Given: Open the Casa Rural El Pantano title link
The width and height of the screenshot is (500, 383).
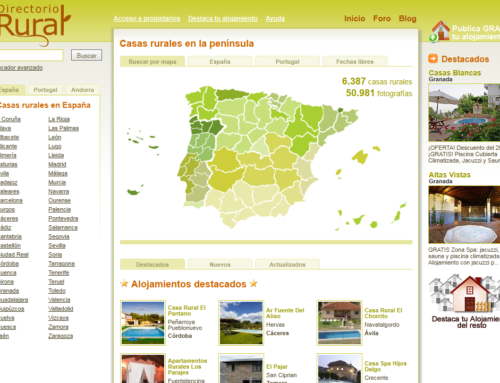Looking at the screenshot, I should tap(187, 310).
